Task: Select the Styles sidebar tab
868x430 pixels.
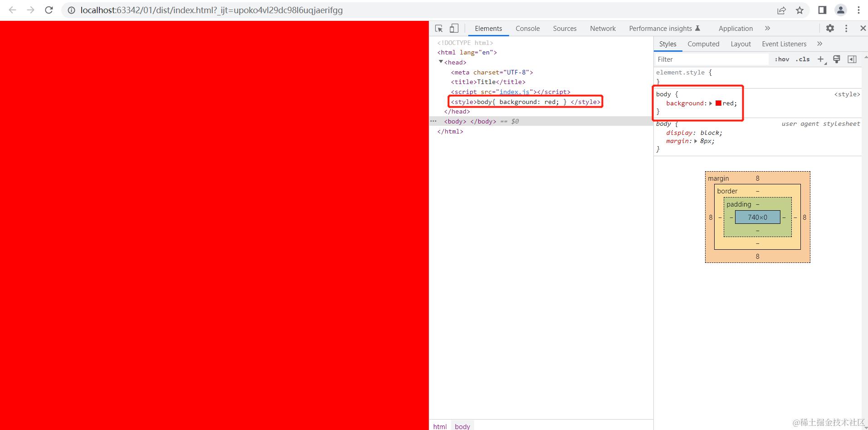Action: pos(667,44)
